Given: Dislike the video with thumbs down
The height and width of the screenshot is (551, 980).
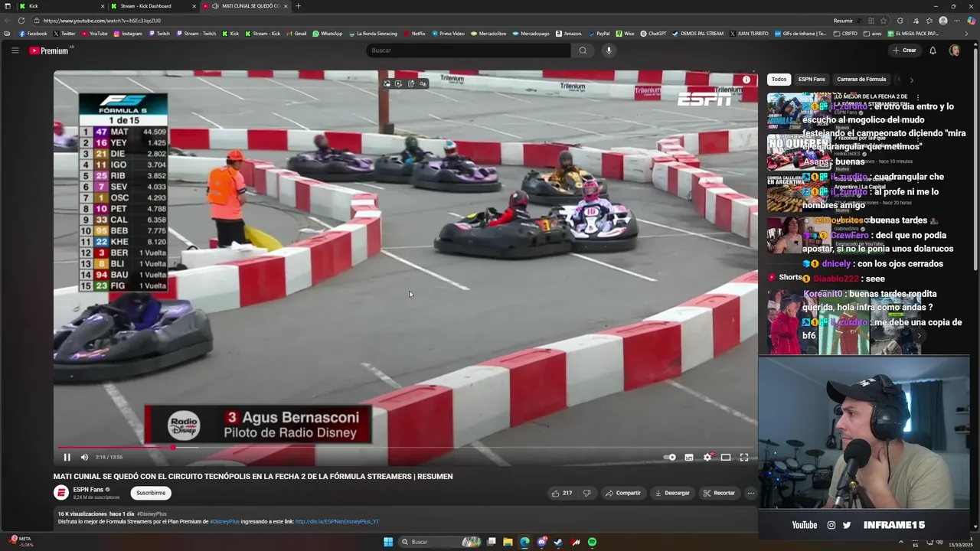Looking at the screenshot, I should (587, 493).
